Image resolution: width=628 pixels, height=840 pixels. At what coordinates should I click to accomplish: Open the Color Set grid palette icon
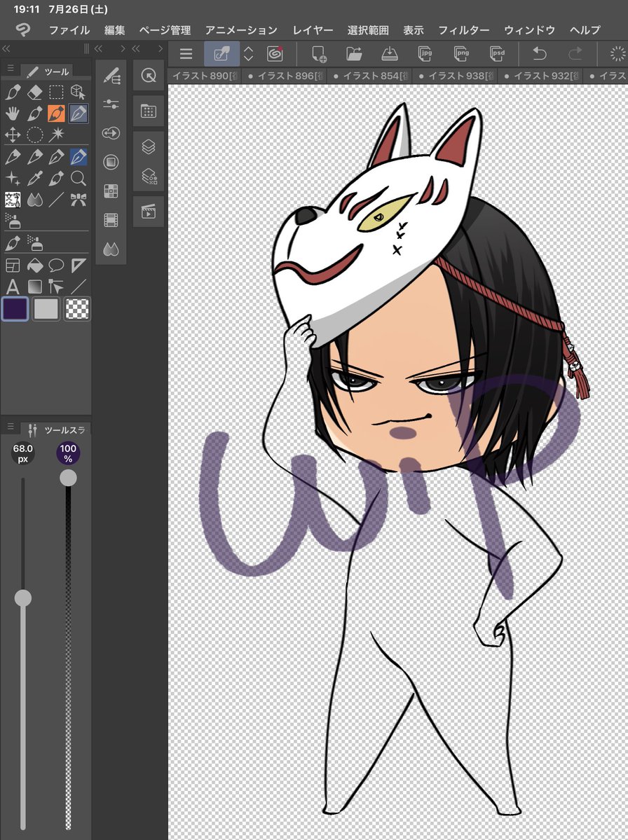tap(111, 191)
